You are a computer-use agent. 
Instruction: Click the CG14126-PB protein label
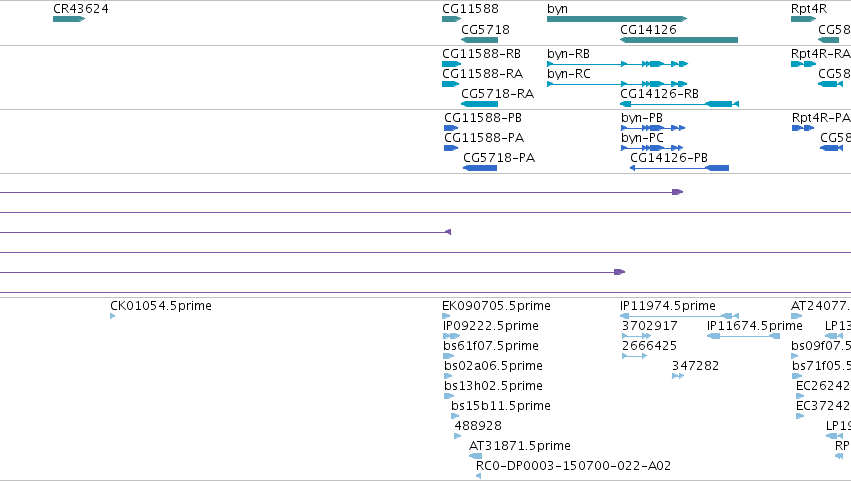point(669,158)
